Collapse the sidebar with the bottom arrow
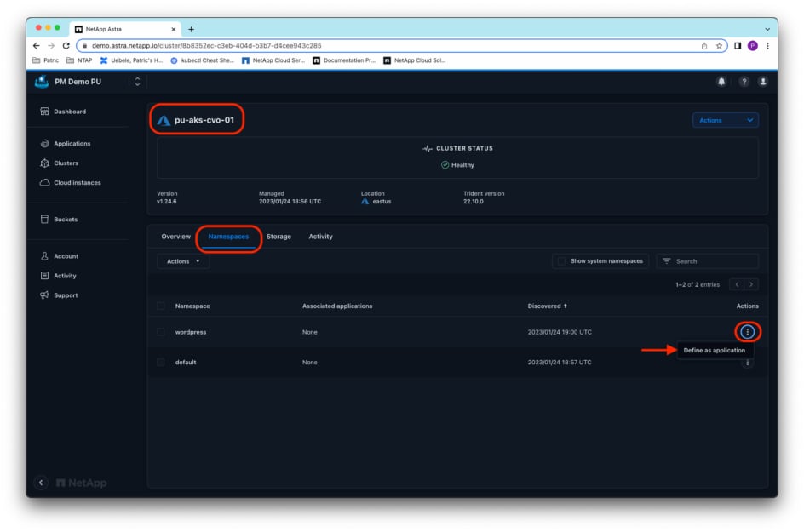This screenshot has height=532, width=804. click(x=41, y=483)
